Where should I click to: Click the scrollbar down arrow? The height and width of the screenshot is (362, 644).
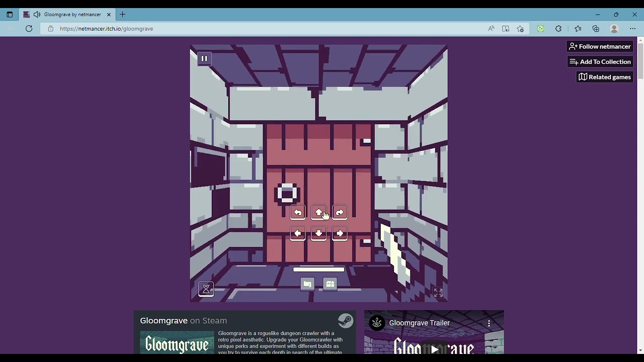[x=640, y=350]
